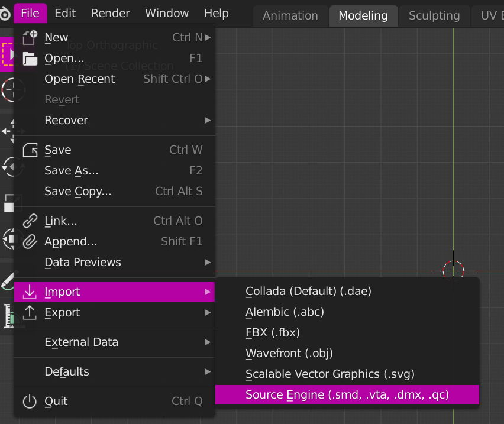This screenshot has height=424, width=504.
Task: Click Save As menu entry
Action: tap(72, 171)
